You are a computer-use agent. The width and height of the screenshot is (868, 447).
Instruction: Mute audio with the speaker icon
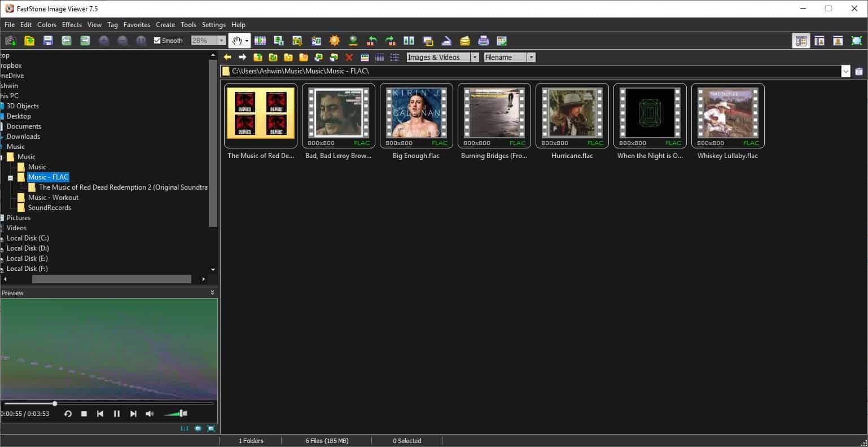[150, 414]
